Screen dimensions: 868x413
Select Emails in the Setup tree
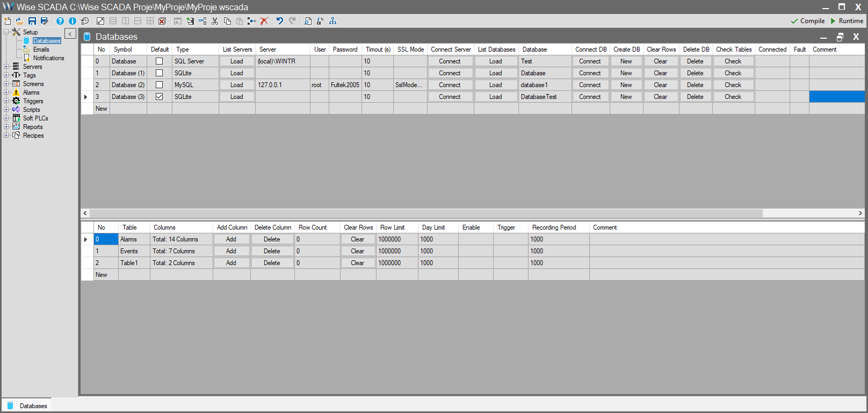click(x=41, y=49)
